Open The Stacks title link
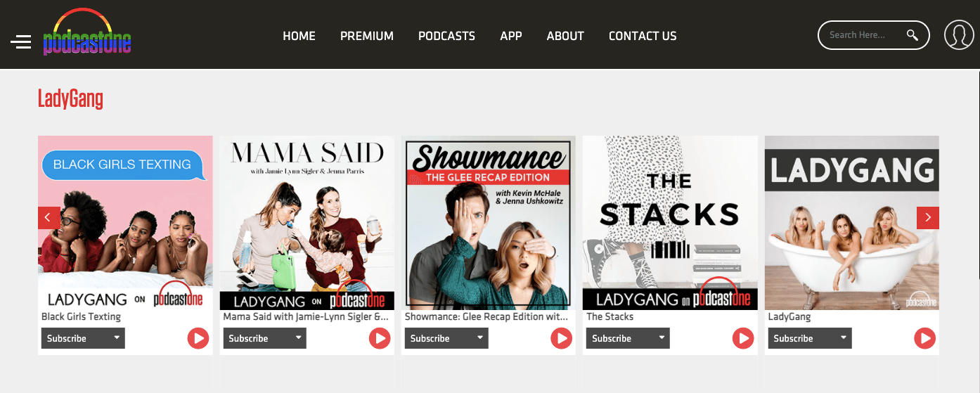Viewport: 980px width, 393px height. tap(610, 316)
